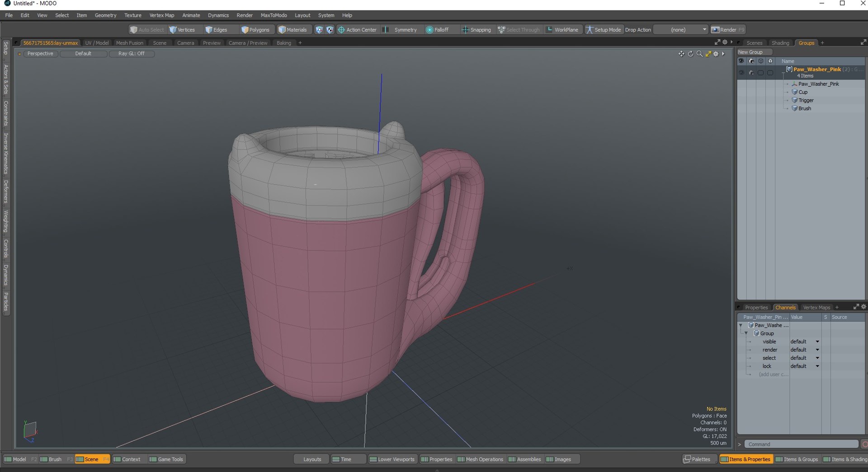Toggle Ray GL: Off in viewport

click(132, 54)
